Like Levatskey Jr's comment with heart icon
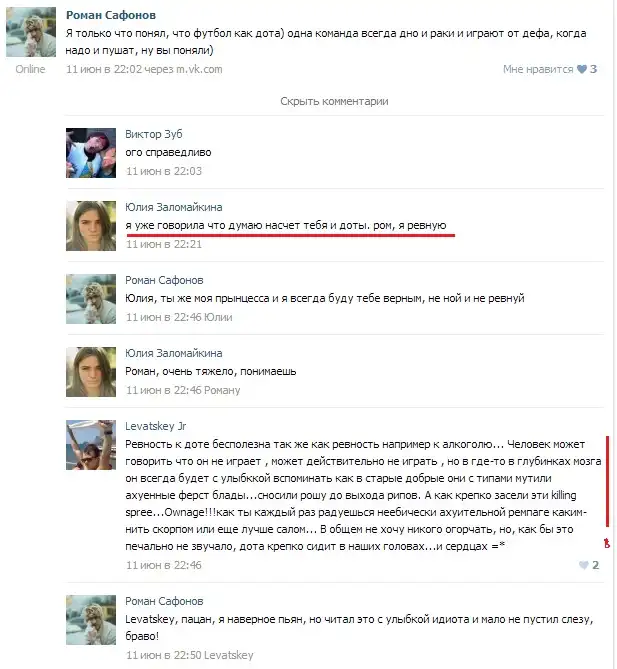 click(583, 565)
